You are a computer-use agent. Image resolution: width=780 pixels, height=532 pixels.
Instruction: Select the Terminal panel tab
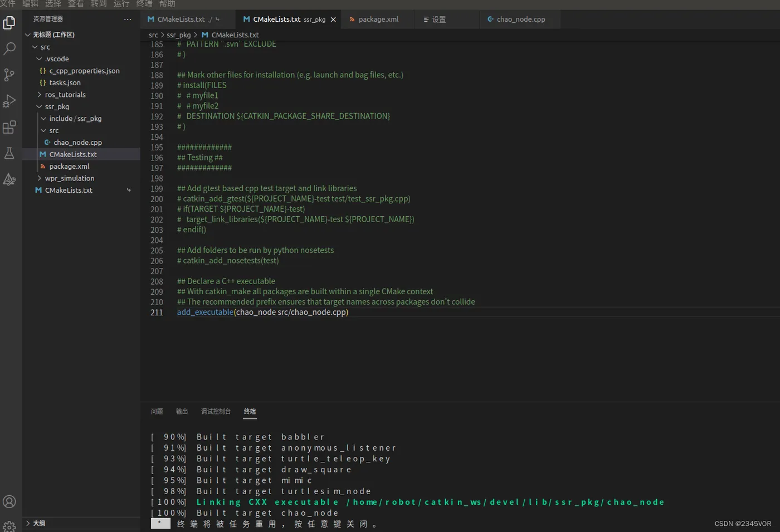[250, 412]
